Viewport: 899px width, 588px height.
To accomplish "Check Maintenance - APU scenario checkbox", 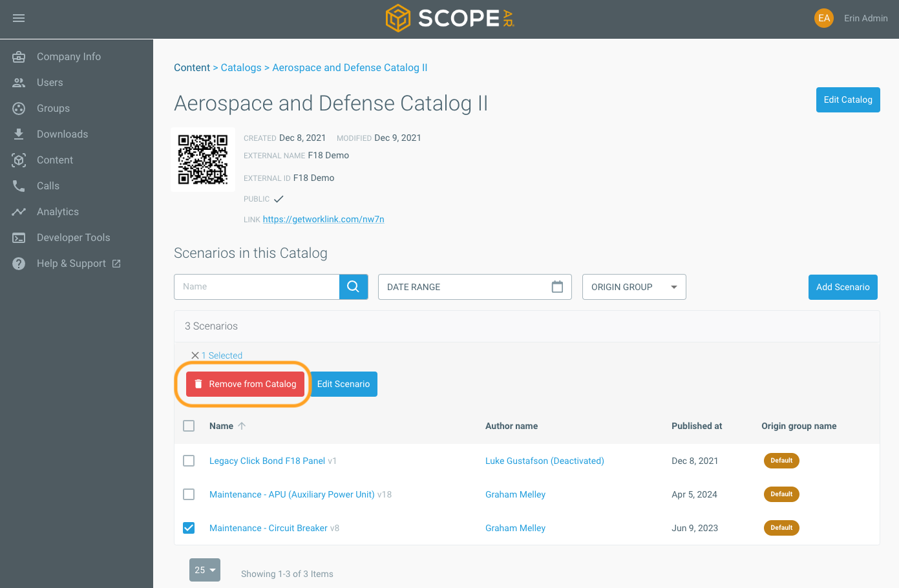I will 189,494.
